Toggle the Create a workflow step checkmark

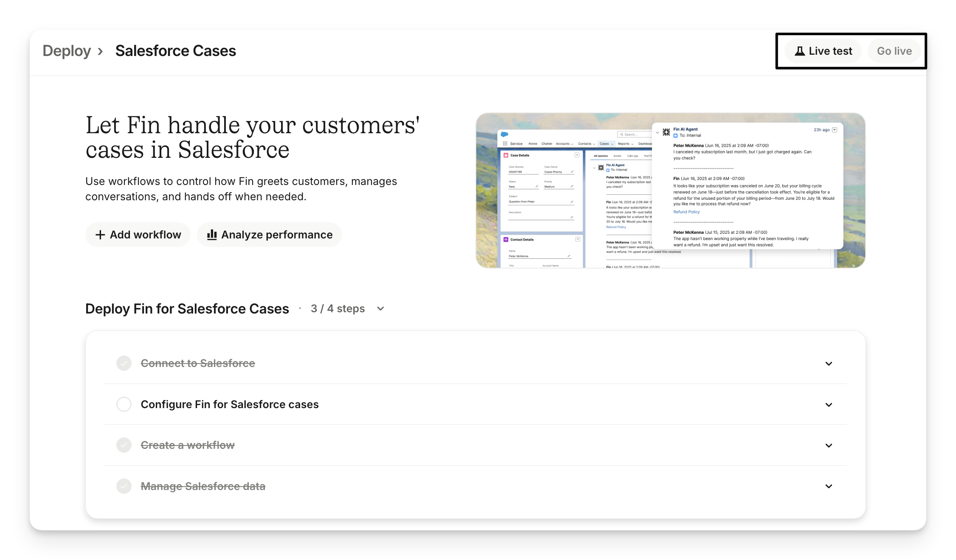pyautogui.click(x=124, y=445)
